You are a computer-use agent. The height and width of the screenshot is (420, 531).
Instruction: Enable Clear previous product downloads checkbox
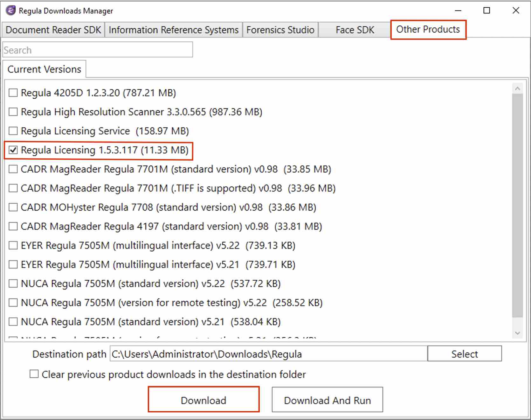[34, 374]
